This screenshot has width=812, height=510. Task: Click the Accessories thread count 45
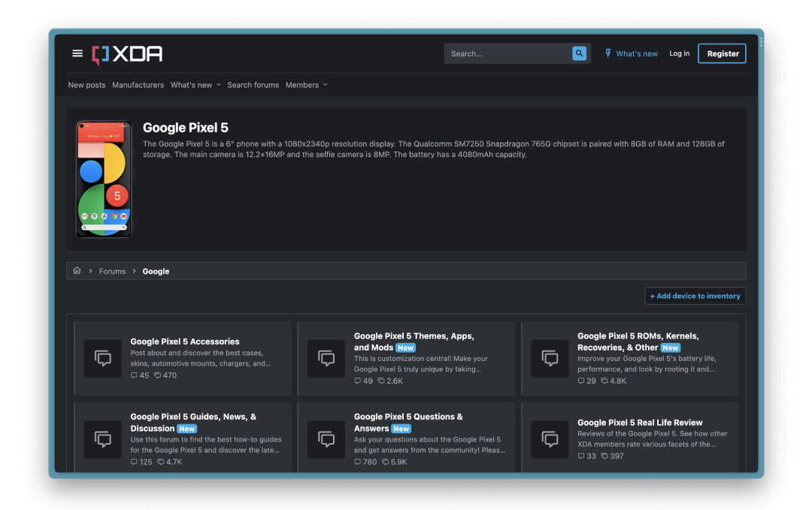point(140,375)
